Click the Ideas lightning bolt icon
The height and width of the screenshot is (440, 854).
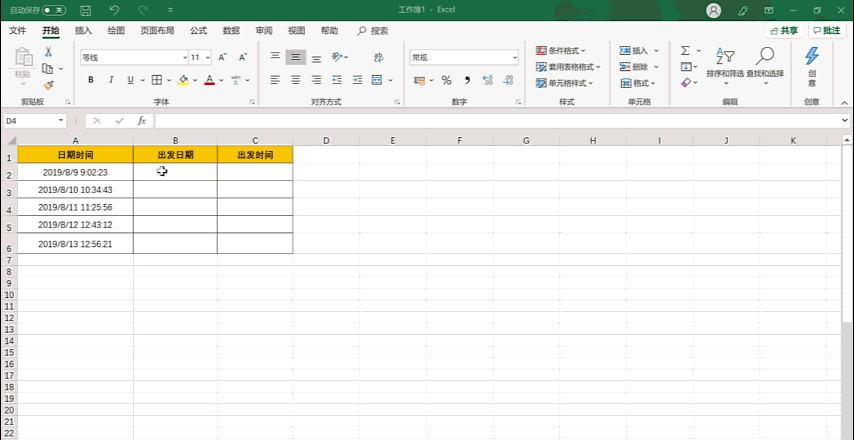812,55
